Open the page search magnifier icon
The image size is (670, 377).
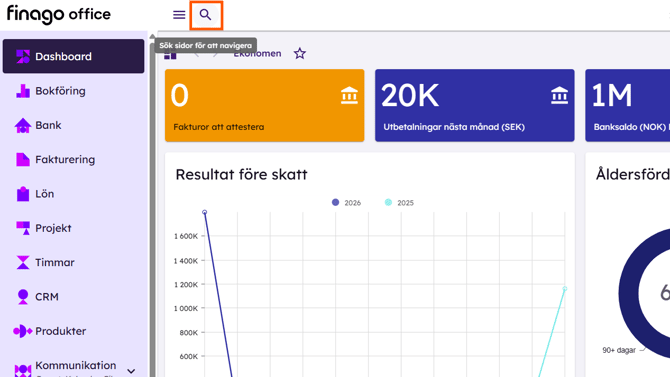coord(206,15)
